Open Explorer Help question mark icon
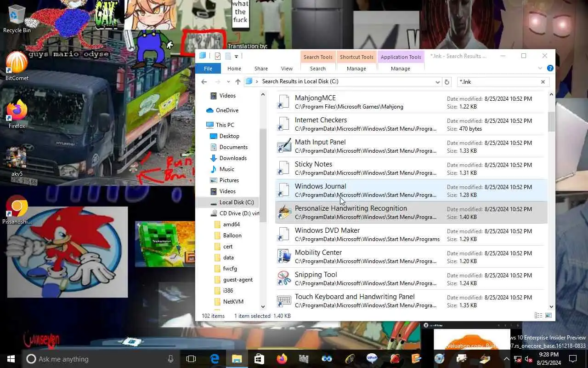 550,68
